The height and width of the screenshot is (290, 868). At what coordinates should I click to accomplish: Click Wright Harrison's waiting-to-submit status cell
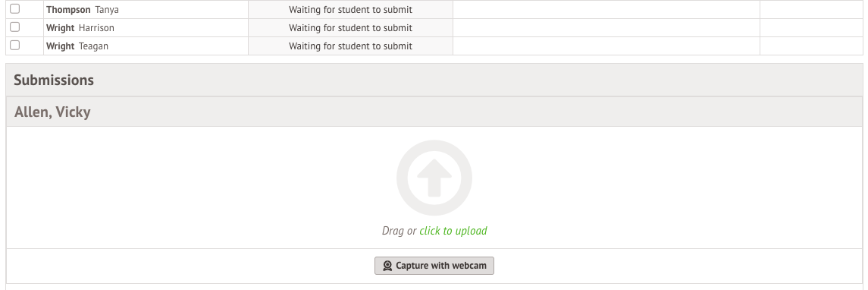click(350, 28)
